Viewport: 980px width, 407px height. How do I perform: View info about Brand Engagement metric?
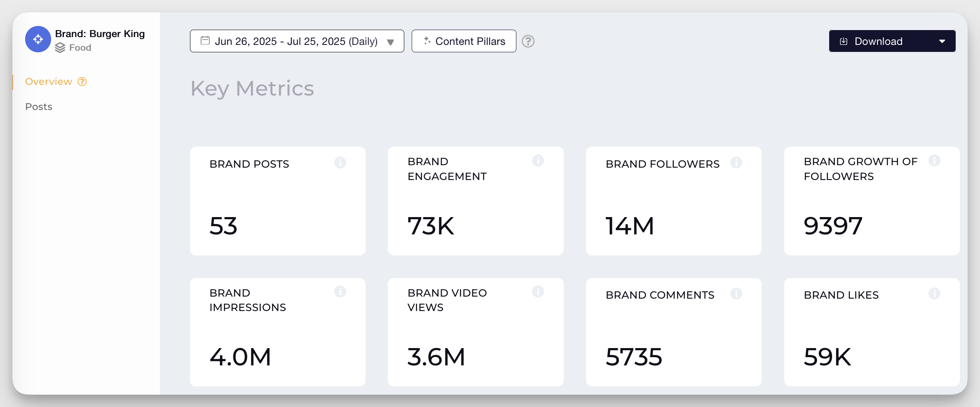coord(538,161)
